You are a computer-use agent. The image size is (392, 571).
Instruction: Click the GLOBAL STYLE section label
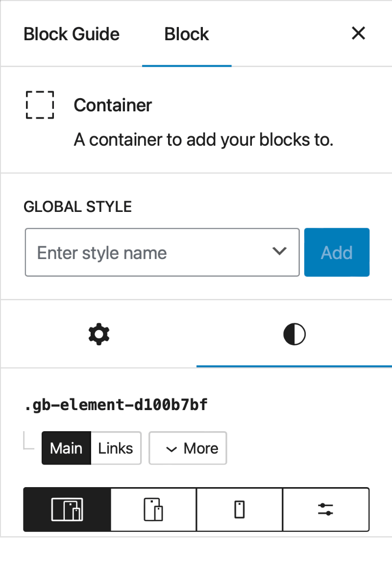(77, 207)
